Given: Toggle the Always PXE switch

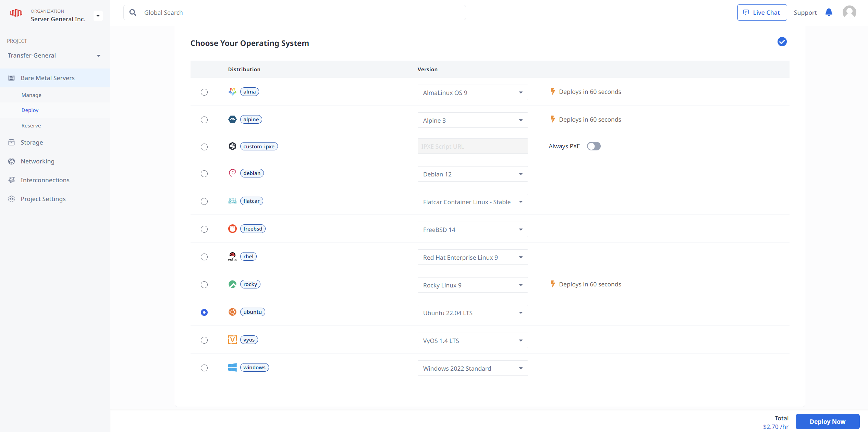Looking at the screenshot, I should (x=593, y=146).
